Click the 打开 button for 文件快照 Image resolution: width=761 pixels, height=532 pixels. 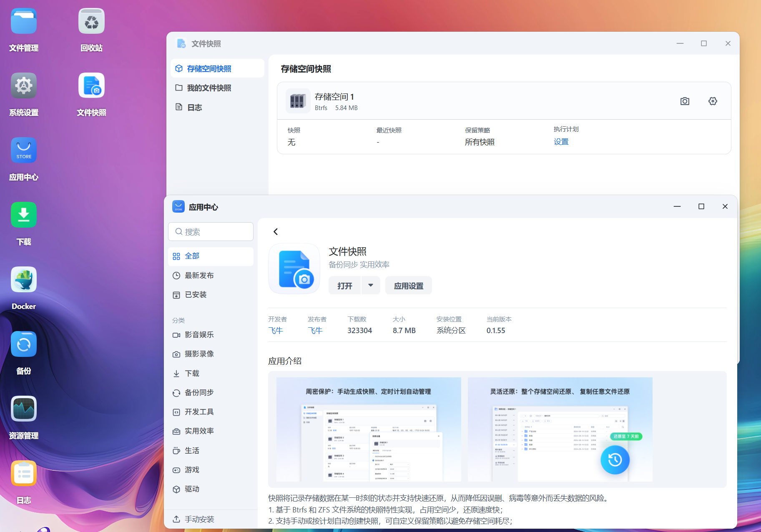[345, 286]
